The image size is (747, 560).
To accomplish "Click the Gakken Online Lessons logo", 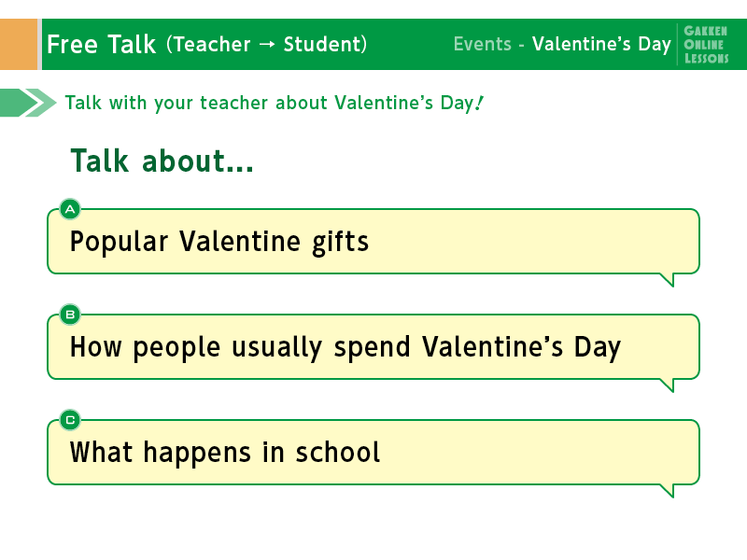I will tap(706, 44).
